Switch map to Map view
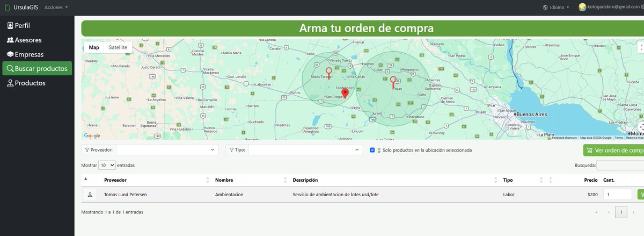Screen dimensions: 644x236 pos(94,47)
